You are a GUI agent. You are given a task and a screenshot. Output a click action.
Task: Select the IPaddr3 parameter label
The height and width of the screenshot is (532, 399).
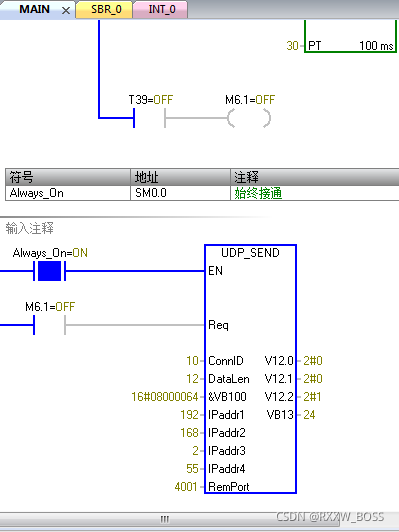[227, 451]
